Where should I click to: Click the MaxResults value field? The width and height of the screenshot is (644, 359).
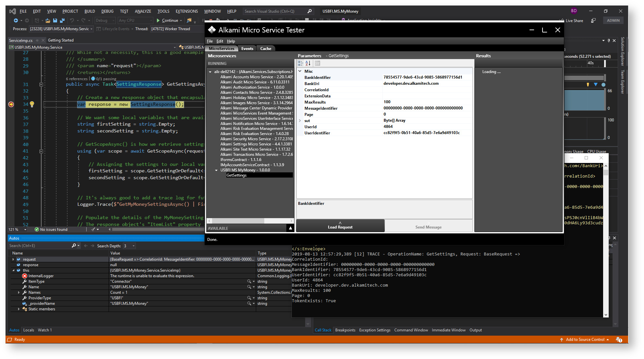[x=427, y=102]
